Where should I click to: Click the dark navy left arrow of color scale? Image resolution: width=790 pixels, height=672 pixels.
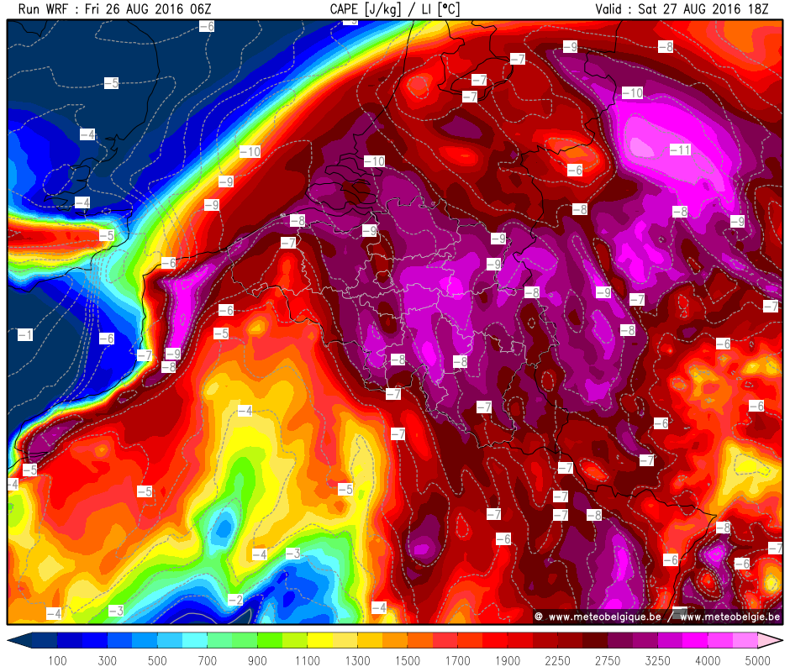(19, 641)
